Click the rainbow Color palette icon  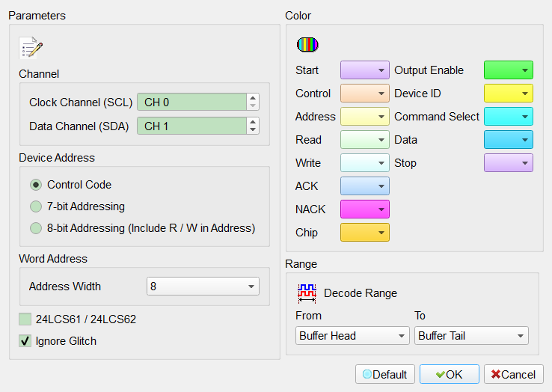[x=307, y=45]
